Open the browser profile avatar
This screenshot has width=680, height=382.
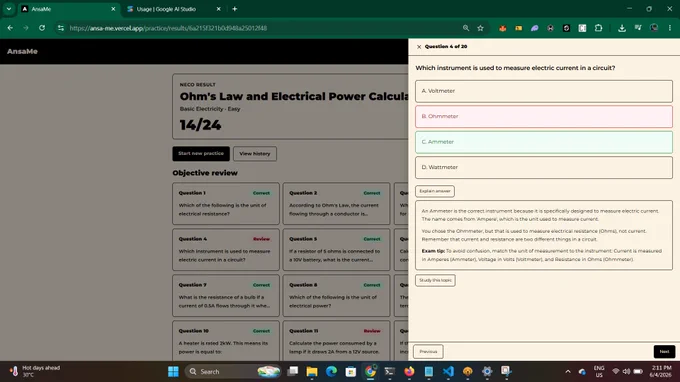point(654,28)
